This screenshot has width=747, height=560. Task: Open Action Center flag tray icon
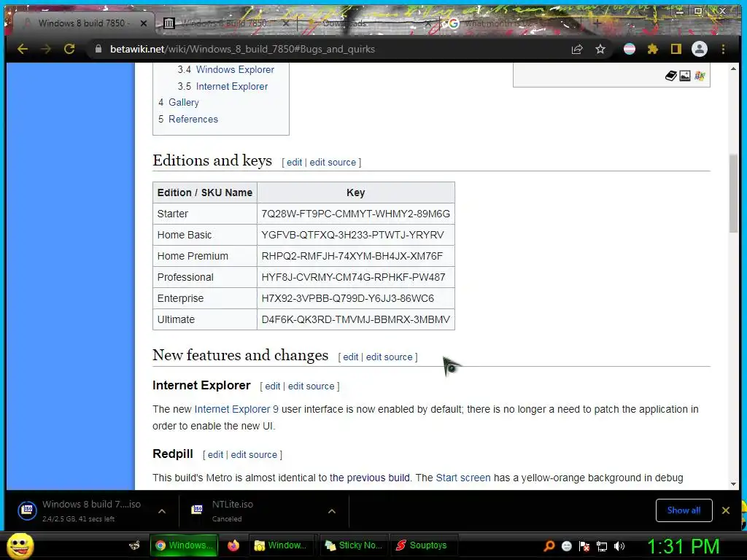click(584, 546)
